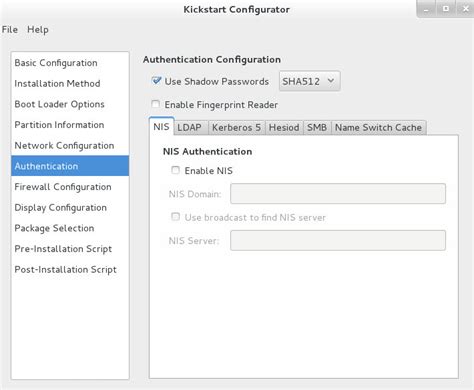Open the SHA512 hash algorithm dropdown

(x=309, y=81)
